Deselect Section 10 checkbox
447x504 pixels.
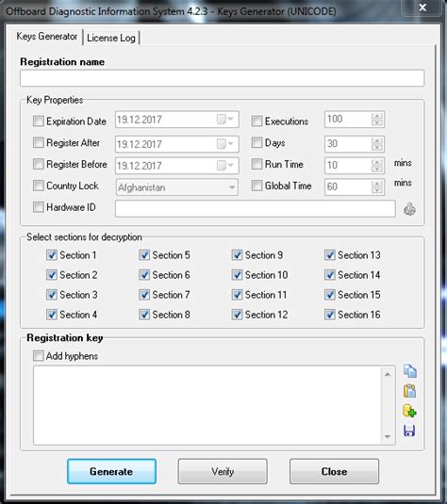click(237, 275)
